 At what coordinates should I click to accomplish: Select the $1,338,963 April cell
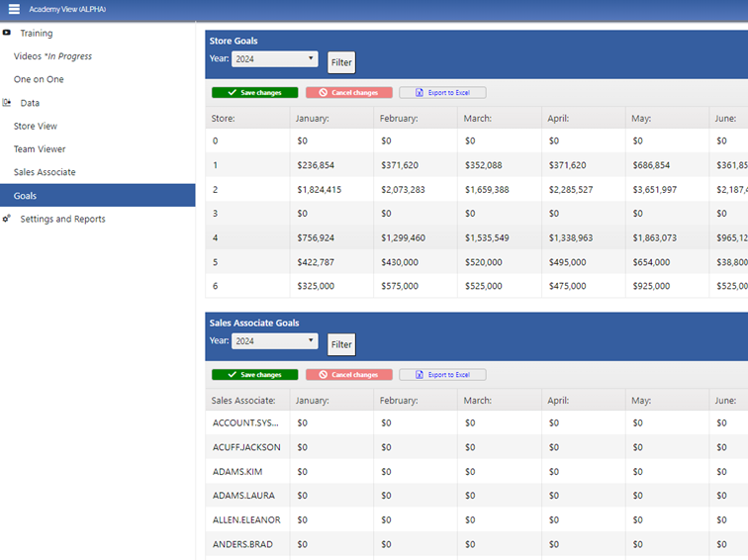point(584,237)
